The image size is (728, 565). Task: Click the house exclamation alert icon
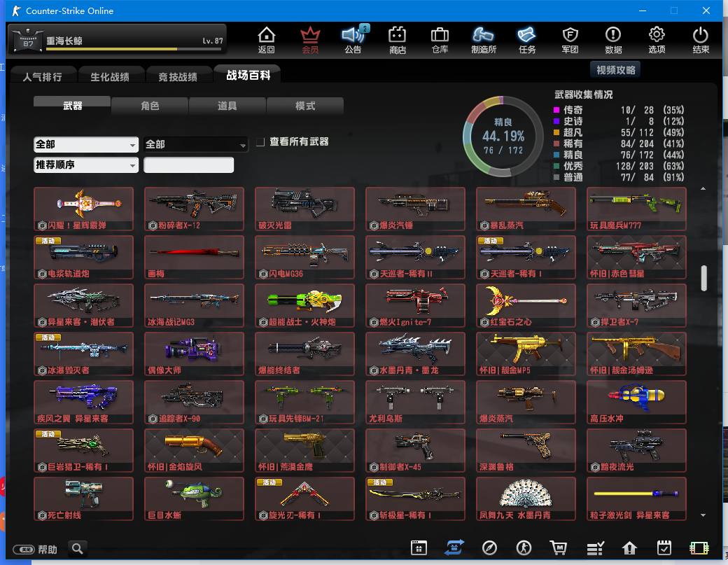point(629,548)
